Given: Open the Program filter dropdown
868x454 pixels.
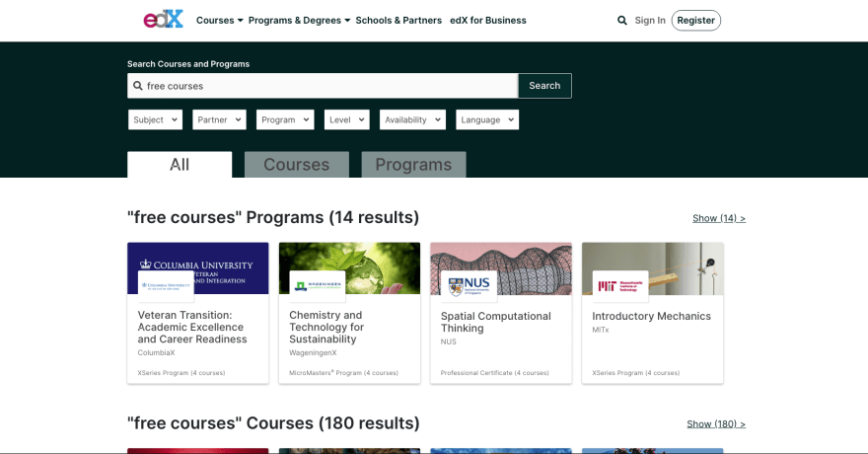Looking at the screenshot, I should tap(285, 119).
